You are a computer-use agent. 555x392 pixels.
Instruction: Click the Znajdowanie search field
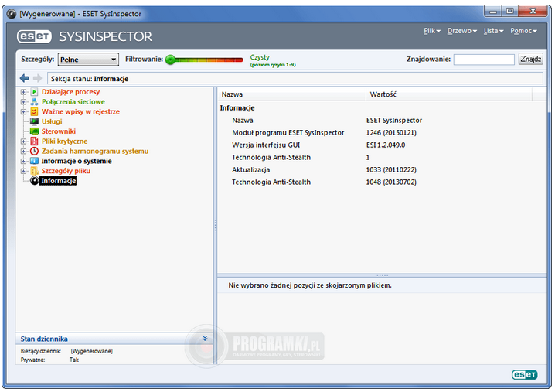(484, 60)
